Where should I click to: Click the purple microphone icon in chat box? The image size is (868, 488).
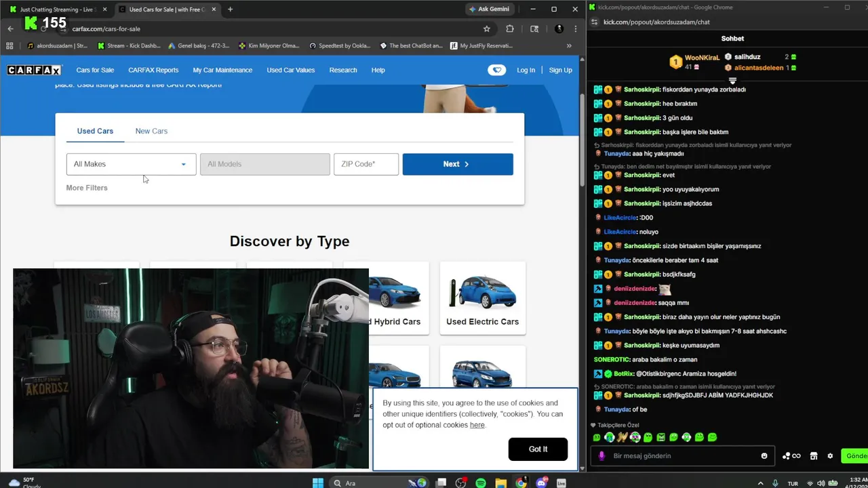coord(601,456)
